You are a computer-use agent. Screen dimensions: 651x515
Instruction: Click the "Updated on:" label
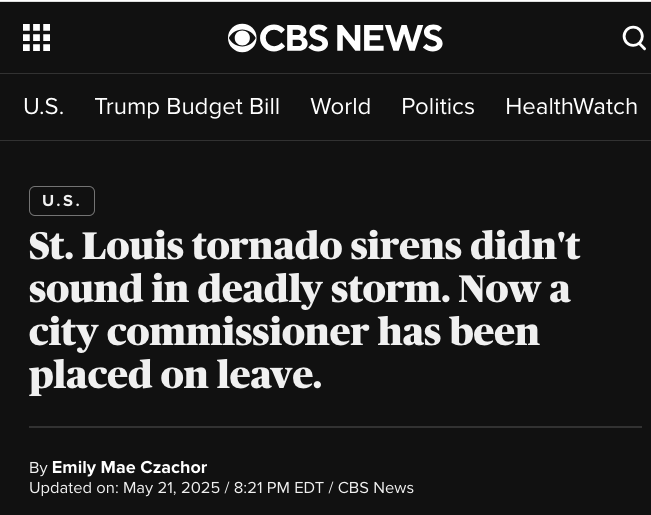[x=73, y=488]
